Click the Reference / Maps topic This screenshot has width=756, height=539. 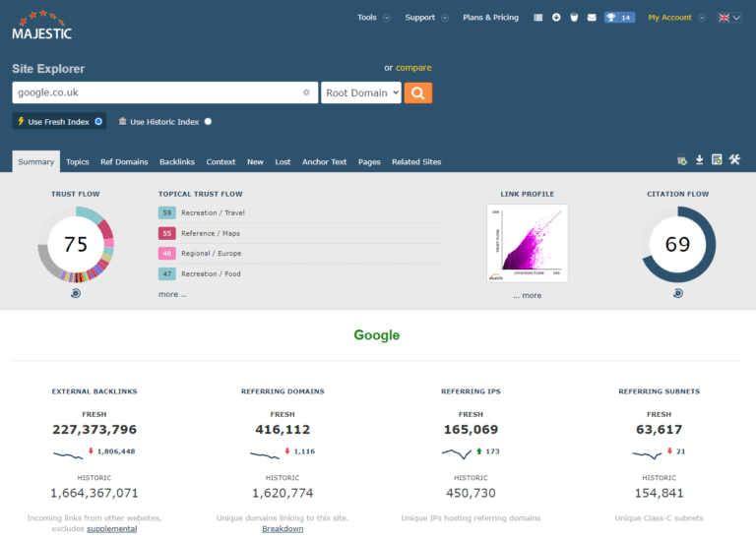pyautogui.click(x=211, y=233)
